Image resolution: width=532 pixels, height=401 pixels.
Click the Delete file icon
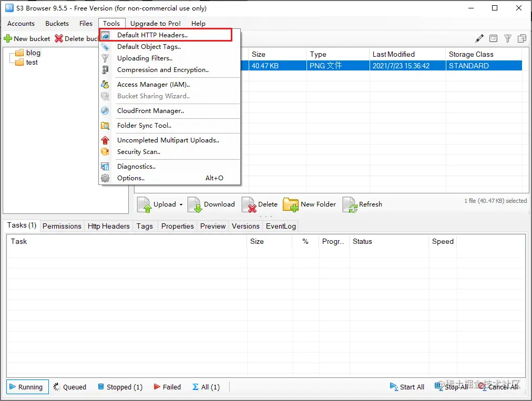point(249,204)
